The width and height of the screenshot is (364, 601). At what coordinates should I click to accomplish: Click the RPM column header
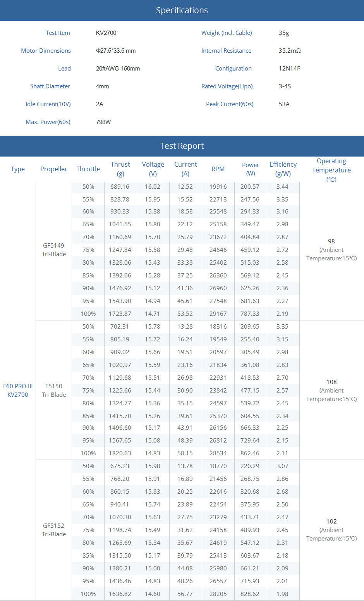pos(218,169)
